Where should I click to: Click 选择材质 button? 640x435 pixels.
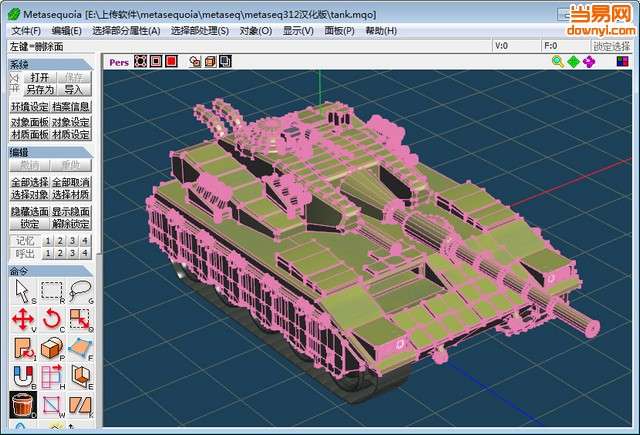(71, 195)
